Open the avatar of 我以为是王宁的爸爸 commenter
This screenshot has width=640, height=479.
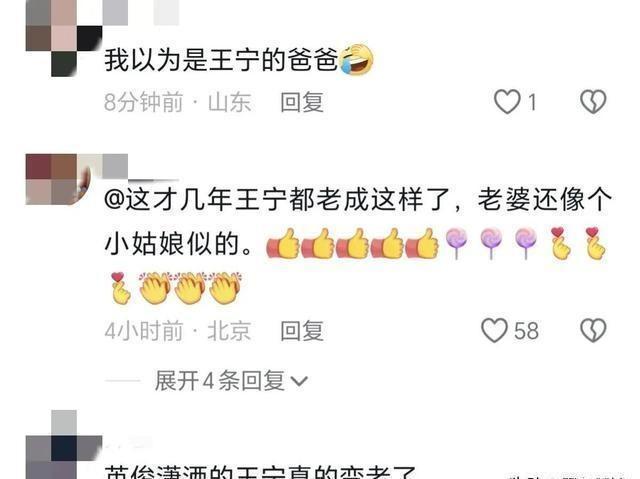[x=64, y=38]
